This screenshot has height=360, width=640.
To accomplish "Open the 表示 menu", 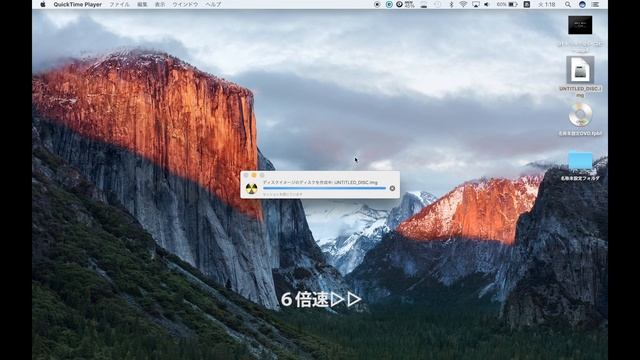I will [x=160, y=4].
